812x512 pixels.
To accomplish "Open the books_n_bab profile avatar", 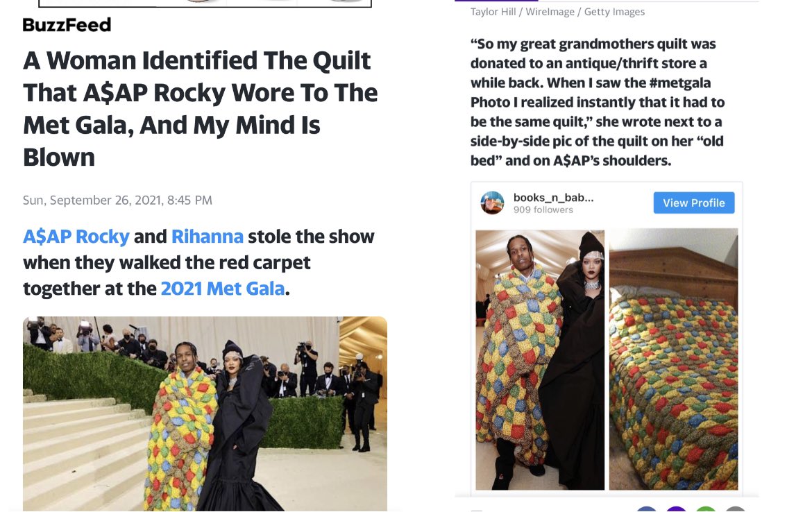I will pyautogui.click(x=492, y=203).
